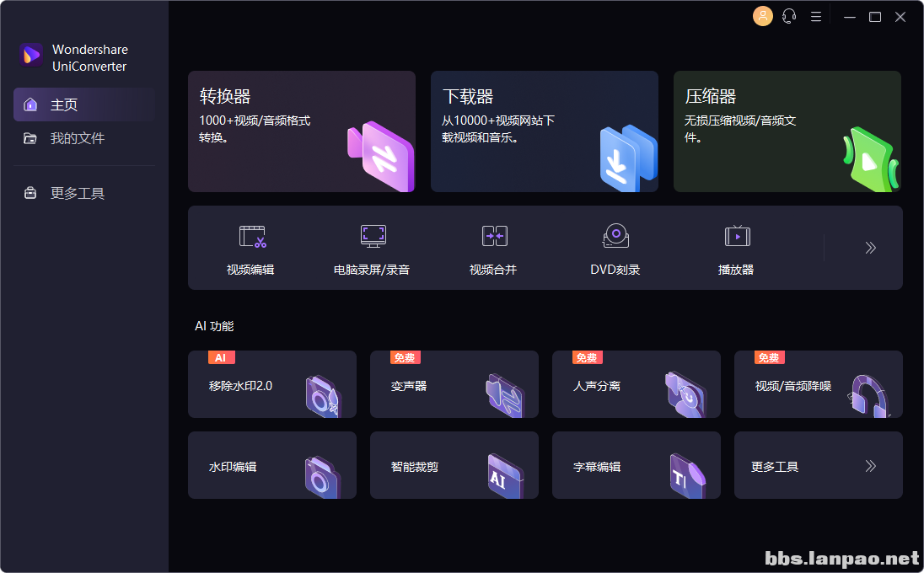The width and height of the screenshot is (924, 573).
Task: Switch to 主页 home in sidebar
Action: tap(83, 104)
